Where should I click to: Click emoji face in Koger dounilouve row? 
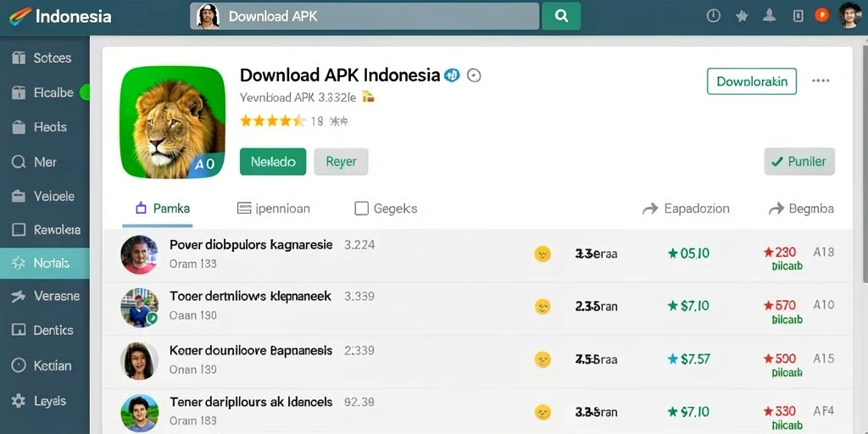click(x=542, y=359)
